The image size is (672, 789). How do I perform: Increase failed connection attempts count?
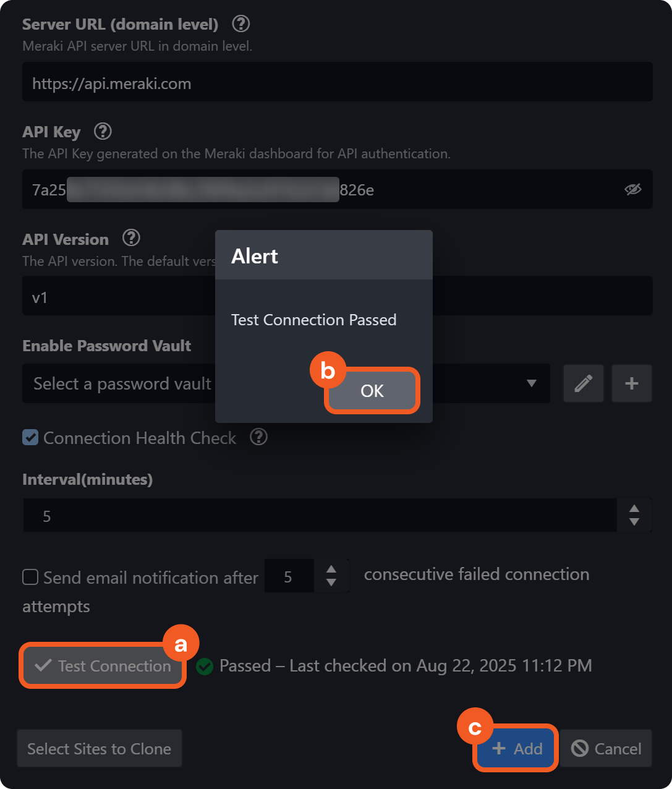pos(331,569)
